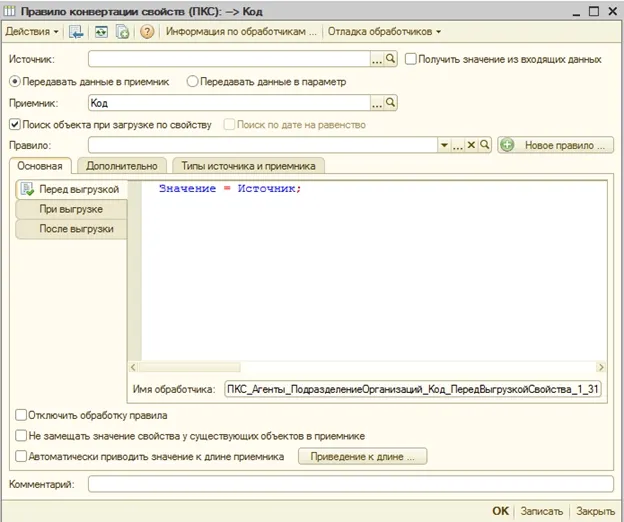Click the Приемник field containing Код

tap(229, 103)
